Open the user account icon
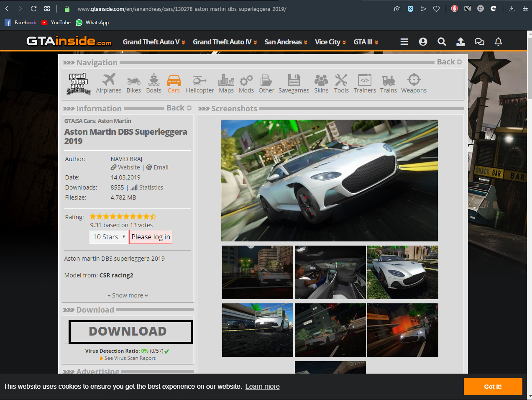 tap(423, 42)
